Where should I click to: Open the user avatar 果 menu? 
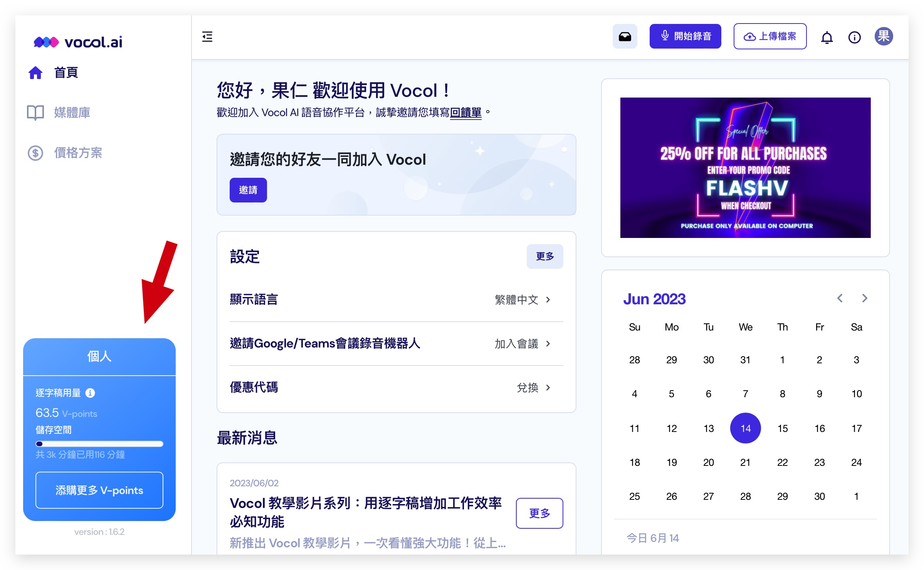tap(884, 37)
